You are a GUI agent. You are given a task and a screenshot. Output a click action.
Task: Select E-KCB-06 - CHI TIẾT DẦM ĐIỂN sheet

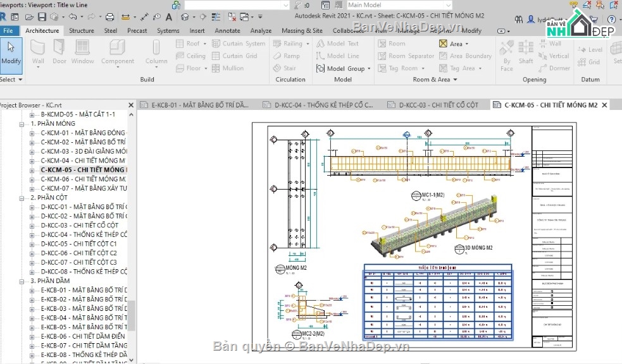point(82,336)
